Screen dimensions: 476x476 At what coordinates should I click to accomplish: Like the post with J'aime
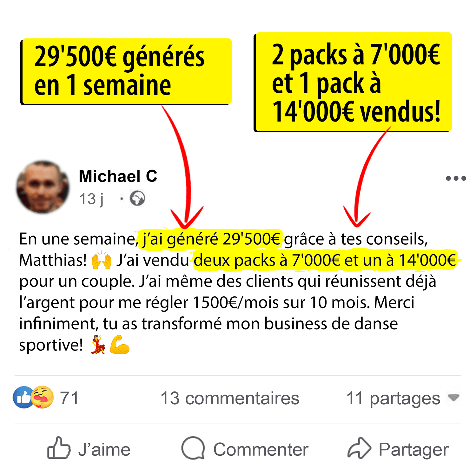pos(89,449)
